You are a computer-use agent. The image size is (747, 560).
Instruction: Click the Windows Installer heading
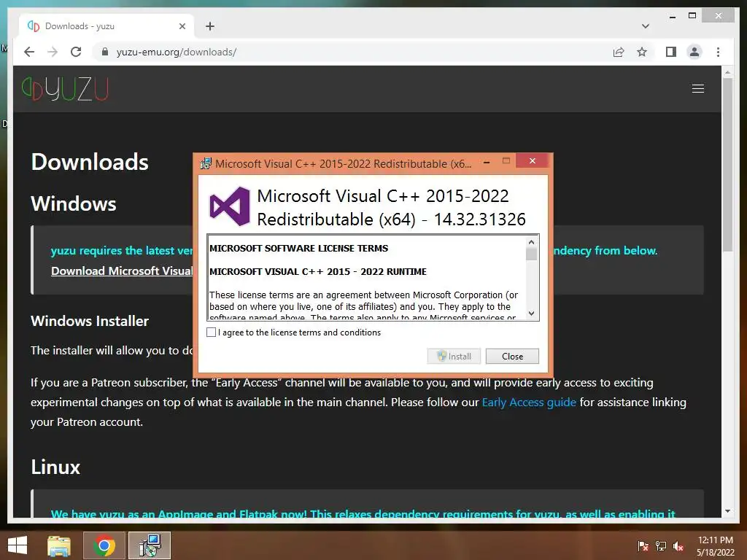pos(90,321)
